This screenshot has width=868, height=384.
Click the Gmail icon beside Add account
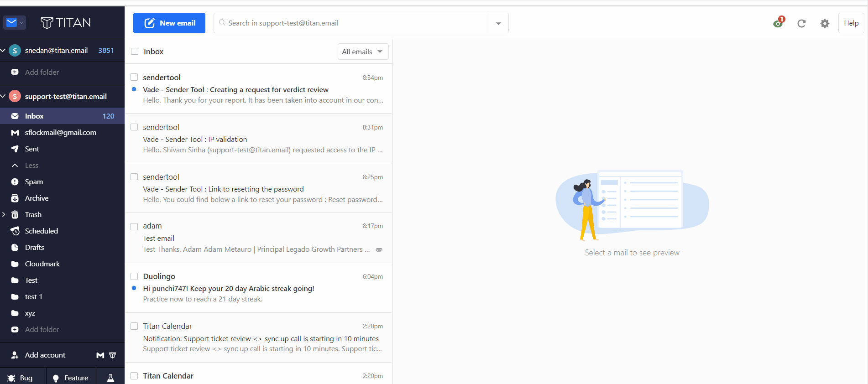[100, 355]
